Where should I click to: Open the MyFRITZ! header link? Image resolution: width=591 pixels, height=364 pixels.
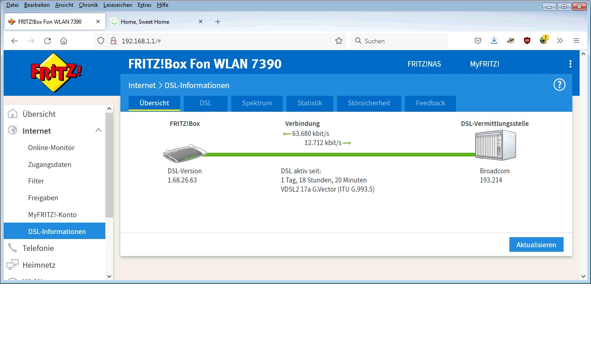point(485,64)
